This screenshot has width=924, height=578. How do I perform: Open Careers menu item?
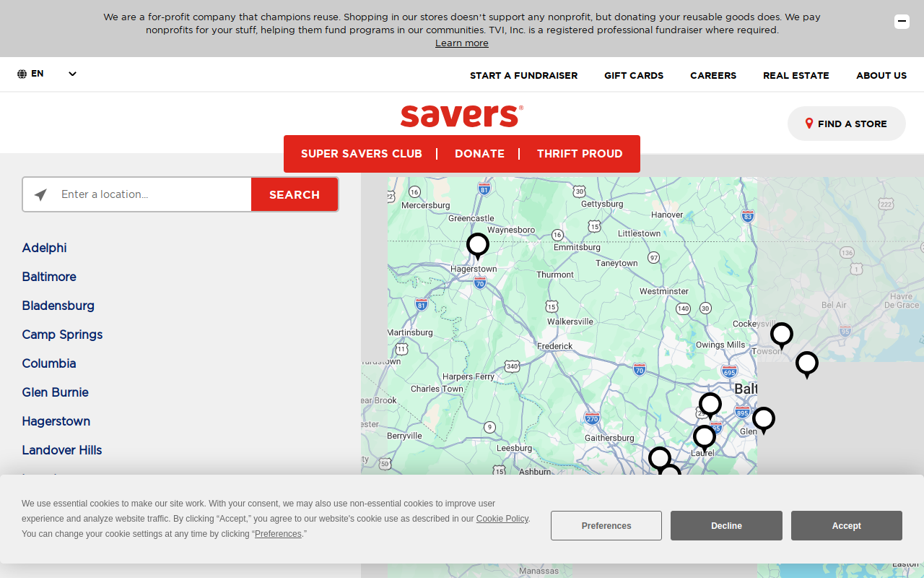[713, 75]
